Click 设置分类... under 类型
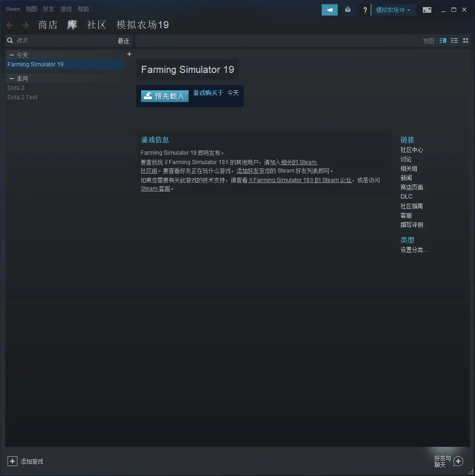475x476 pixels. pos(414,250)
